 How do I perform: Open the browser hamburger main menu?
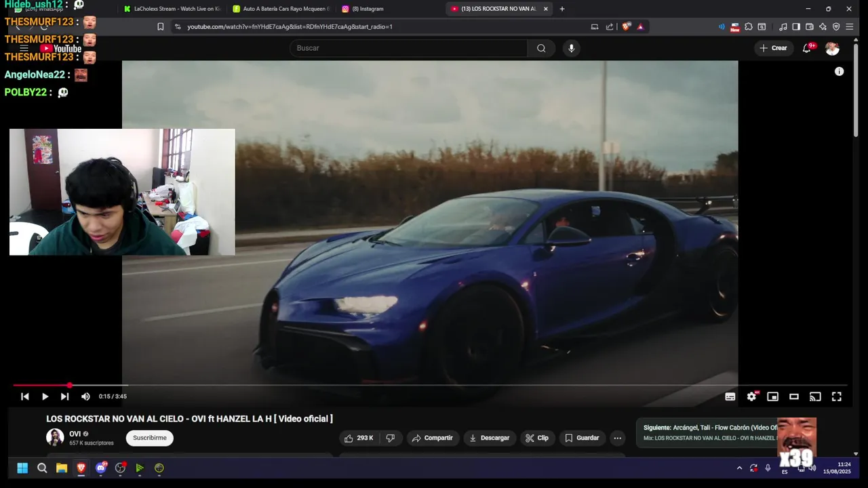click(x=849, y=26)
